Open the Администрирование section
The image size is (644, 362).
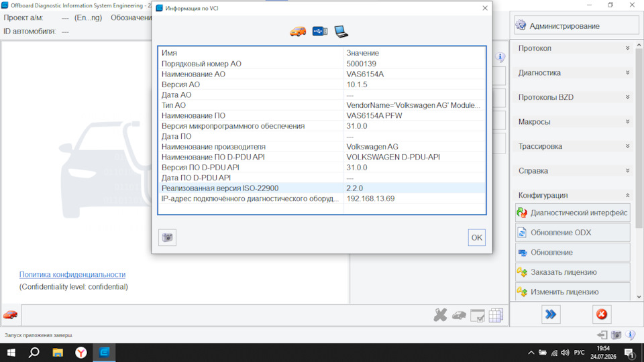click(576, 26)
